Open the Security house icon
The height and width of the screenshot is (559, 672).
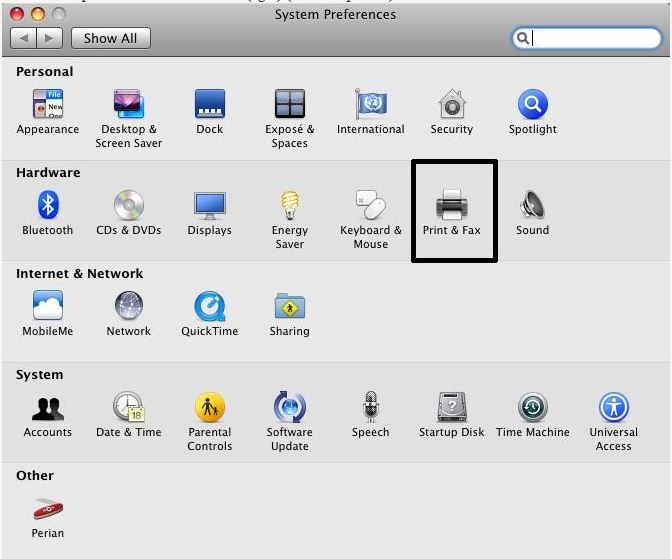pyautogui.click(x=452, y=104)
